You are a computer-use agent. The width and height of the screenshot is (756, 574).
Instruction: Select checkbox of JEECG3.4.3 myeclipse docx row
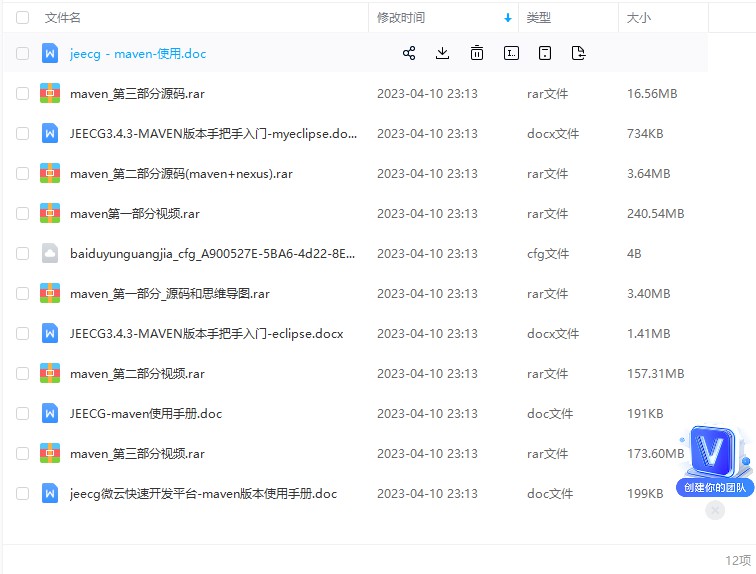(x=22, y=133)
